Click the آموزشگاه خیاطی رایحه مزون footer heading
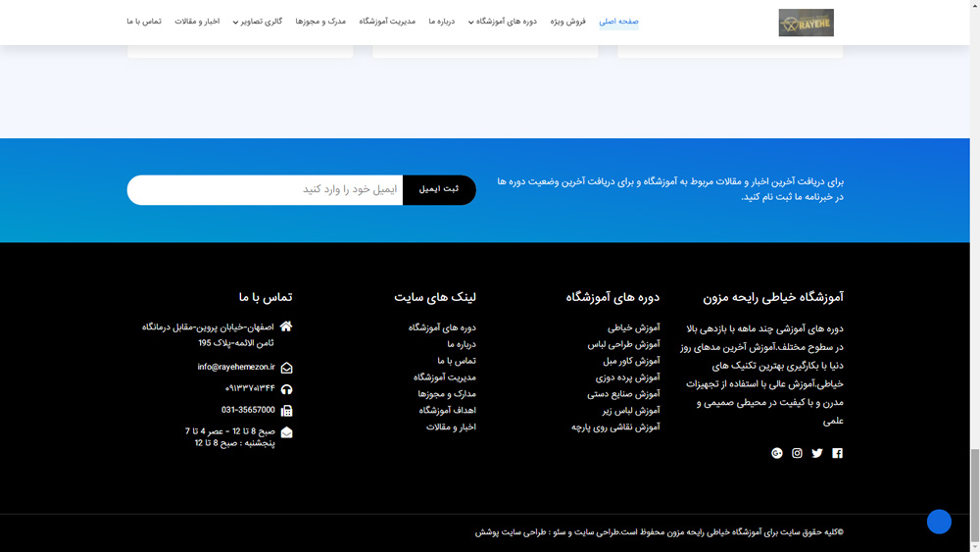The width and height of the screenshot is (980, 552). pyautogui.click(x=773, y=297)
